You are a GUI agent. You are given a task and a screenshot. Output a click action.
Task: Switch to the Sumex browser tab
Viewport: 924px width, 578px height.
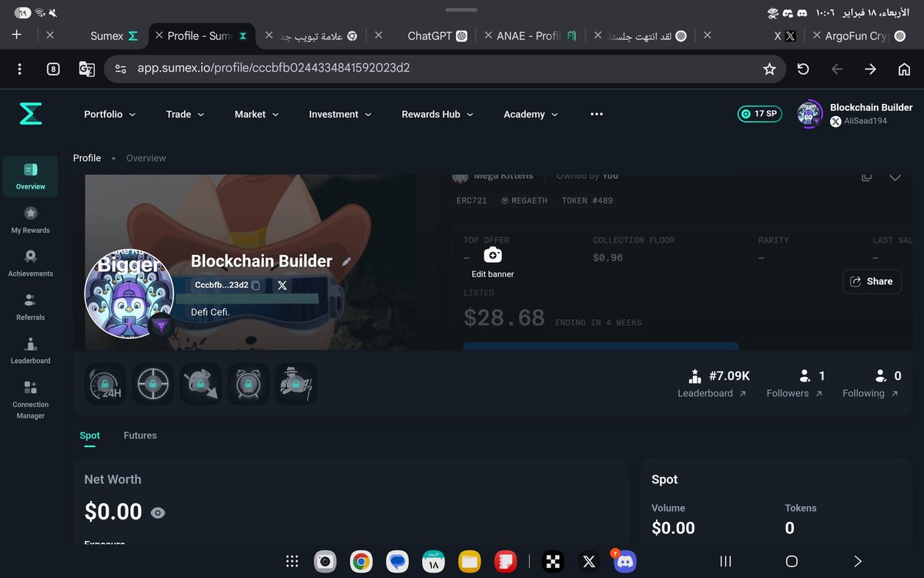(x=114, y=35)
